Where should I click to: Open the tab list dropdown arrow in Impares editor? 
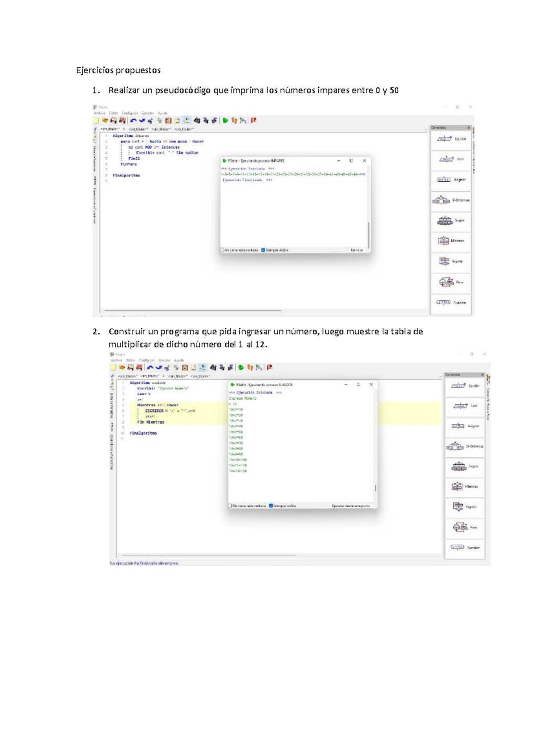[426, 129]
